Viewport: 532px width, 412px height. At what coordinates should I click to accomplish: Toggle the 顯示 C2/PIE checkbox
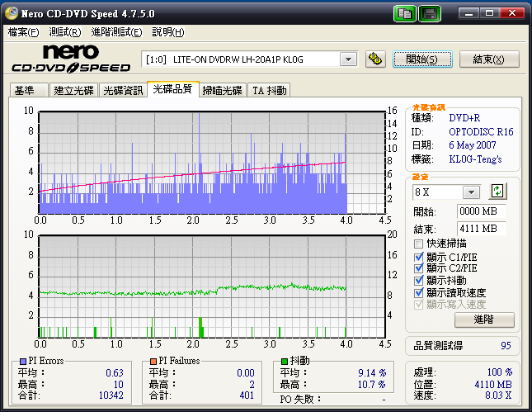419,268
